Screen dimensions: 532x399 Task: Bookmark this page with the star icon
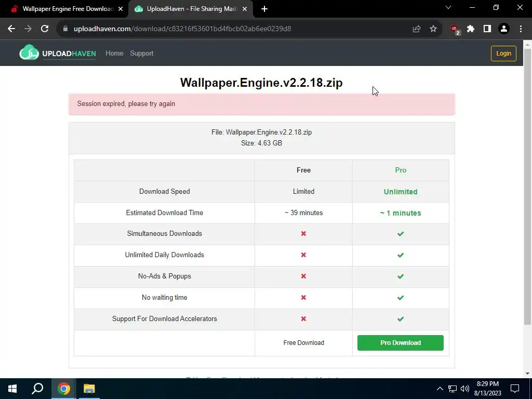pos(433,29)
